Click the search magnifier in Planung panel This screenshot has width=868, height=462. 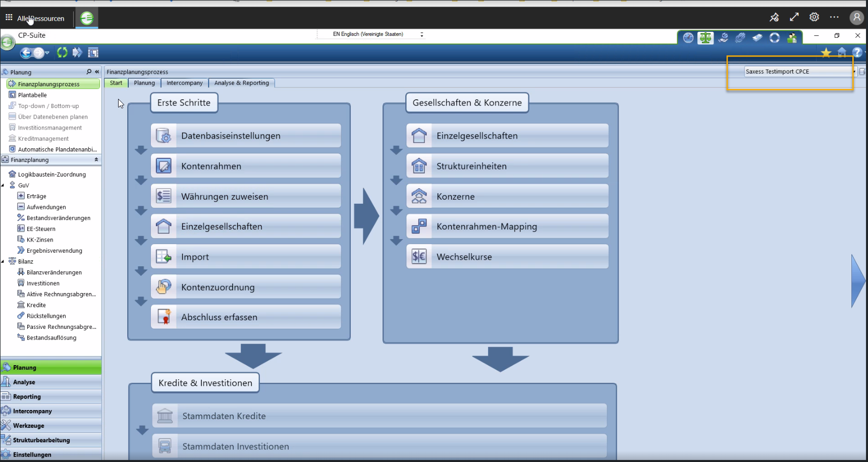coord(89,72)
